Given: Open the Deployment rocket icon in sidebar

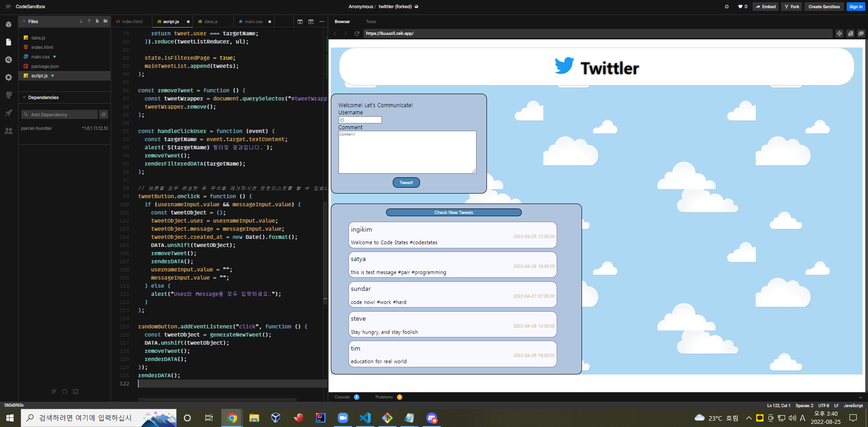Looking at the screenshot, I should point(9,113).
